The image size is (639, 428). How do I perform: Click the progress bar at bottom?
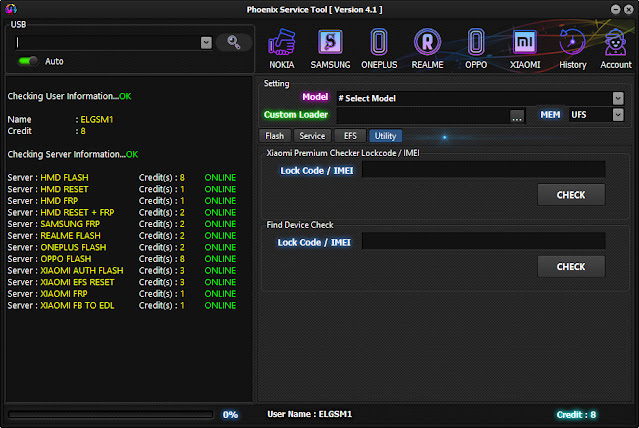(110, 415)
